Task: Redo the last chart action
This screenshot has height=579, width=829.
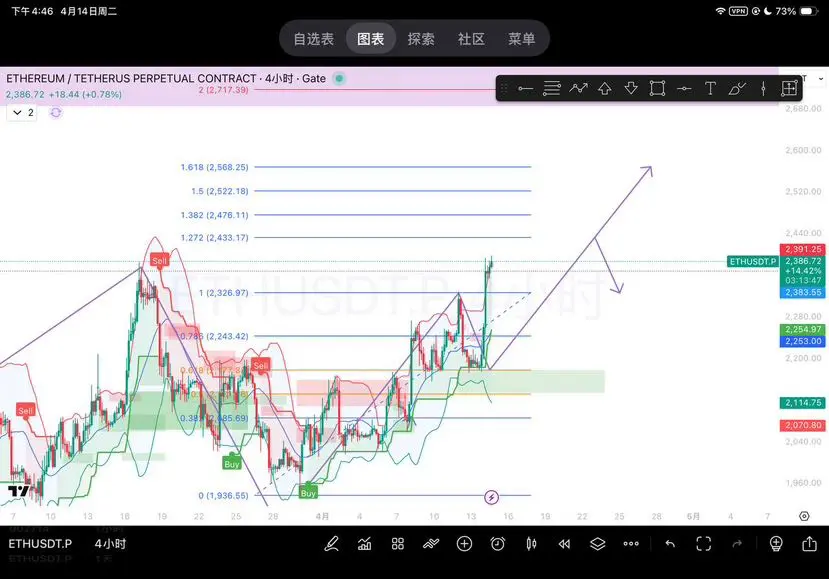Action: pyautogui.click(x=737, y=544)
